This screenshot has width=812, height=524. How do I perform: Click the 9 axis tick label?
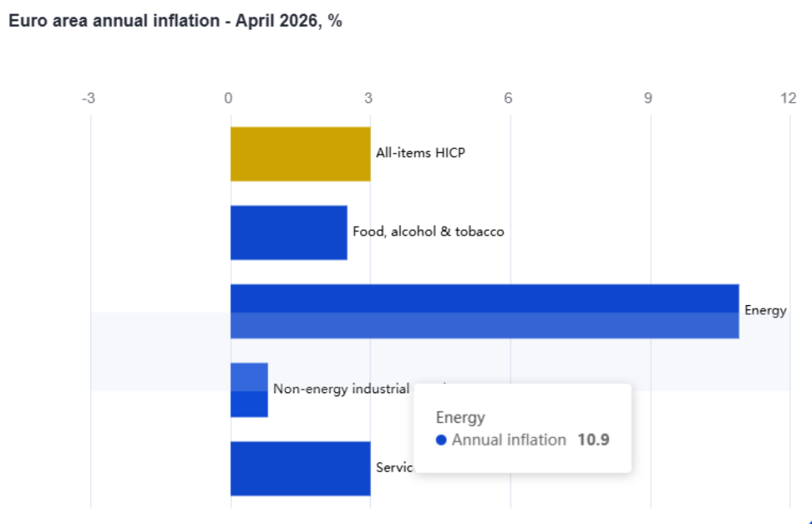tap(648, 99)
